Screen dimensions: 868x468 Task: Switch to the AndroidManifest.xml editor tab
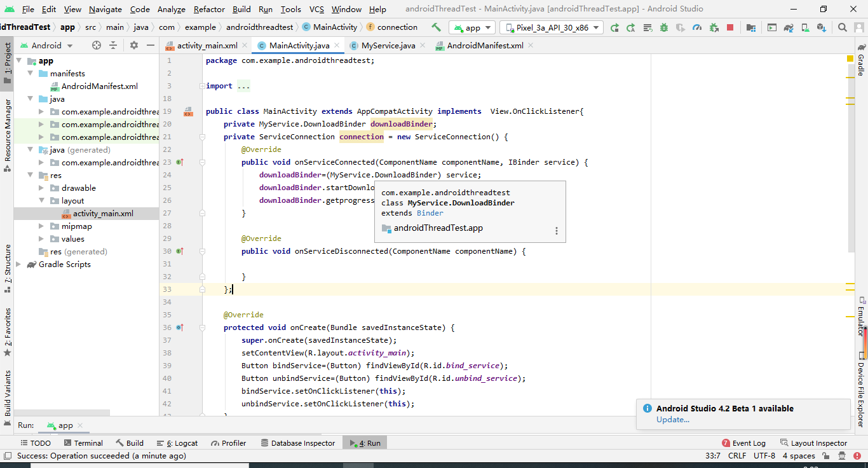tap(484, 46)
